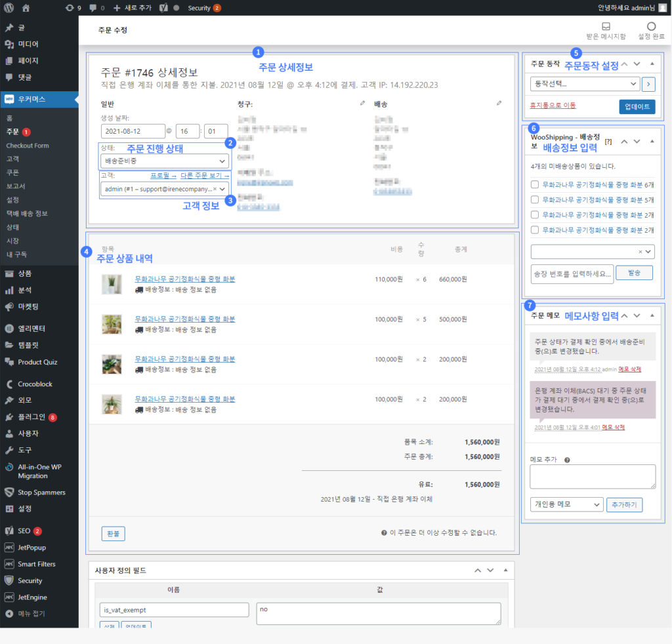Click the 설정 완료 circle icon

pyautogui.click(x=652, y=27)
